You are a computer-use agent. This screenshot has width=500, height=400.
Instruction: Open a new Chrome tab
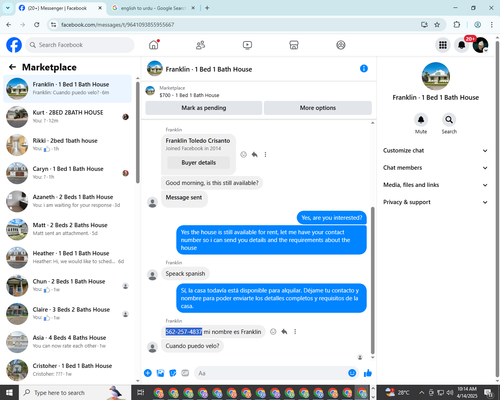coord(207,8)
